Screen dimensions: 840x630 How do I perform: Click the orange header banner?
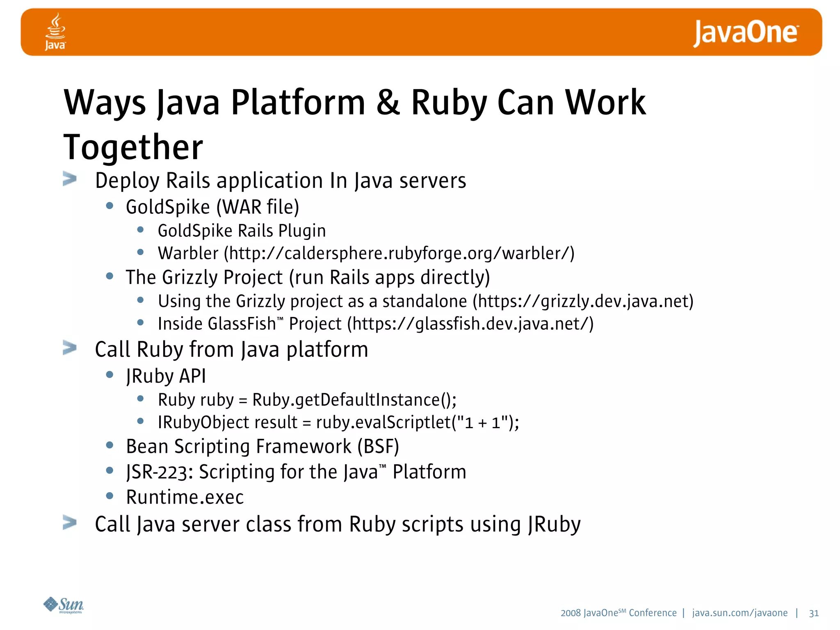pyautogui.click(x=410, y=32)
